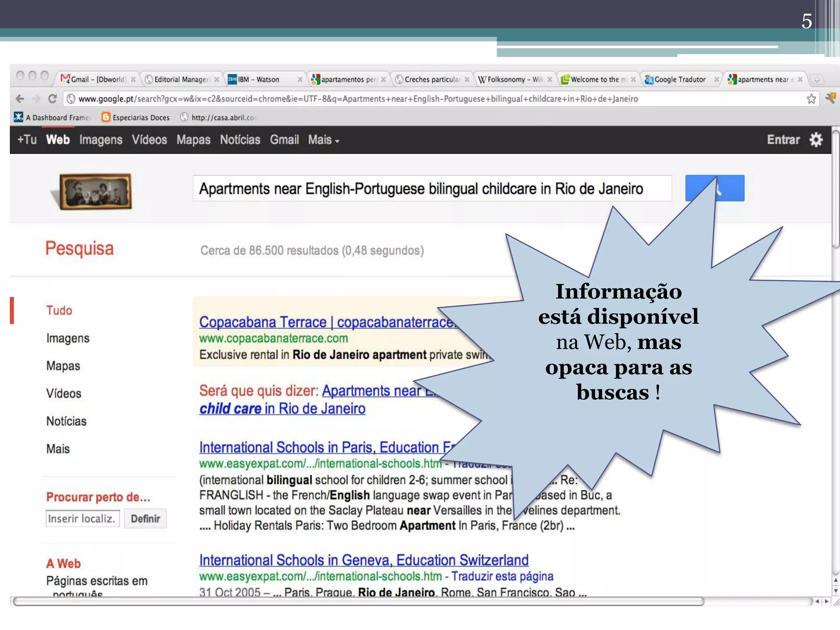
Task: Close the Editorial Manager tab
Action: pos(217,80)
